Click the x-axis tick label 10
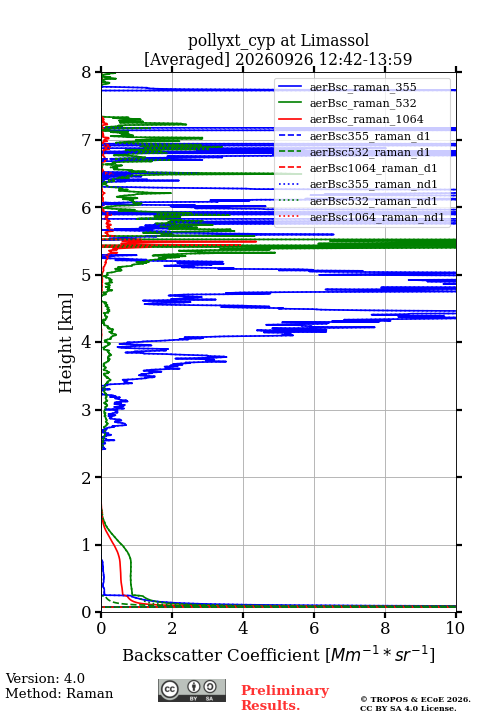Viewport: 480px width, 720px height. pyautogui.click(x=455, y=628)
